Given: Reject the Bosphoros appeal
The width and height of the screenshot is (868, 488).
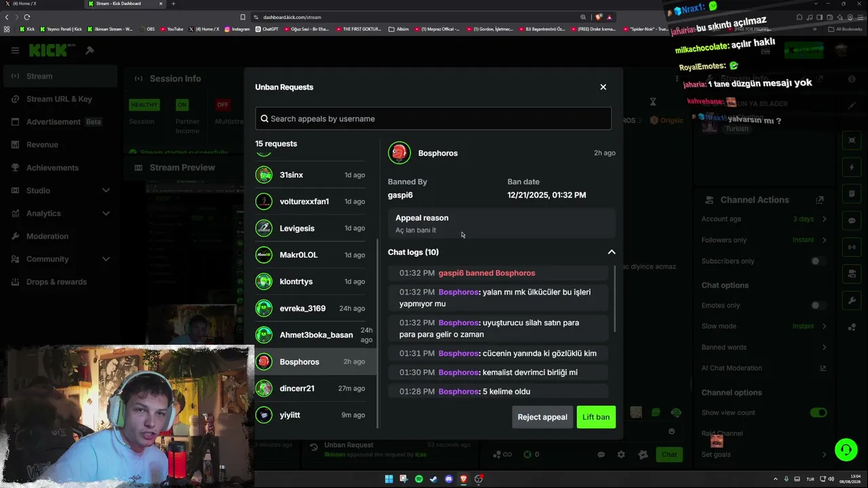Looking at the screenshot, I should coord(542,417).
